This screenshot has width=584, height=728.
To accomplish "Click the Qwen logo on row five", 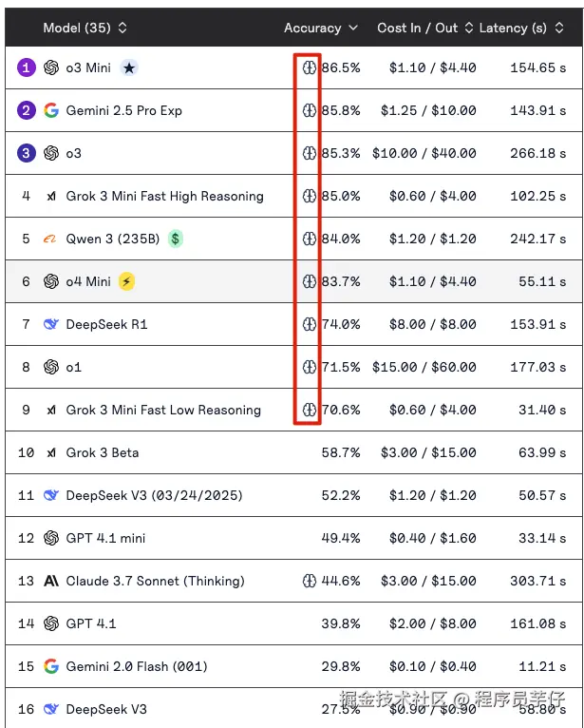I will [51, 239].
